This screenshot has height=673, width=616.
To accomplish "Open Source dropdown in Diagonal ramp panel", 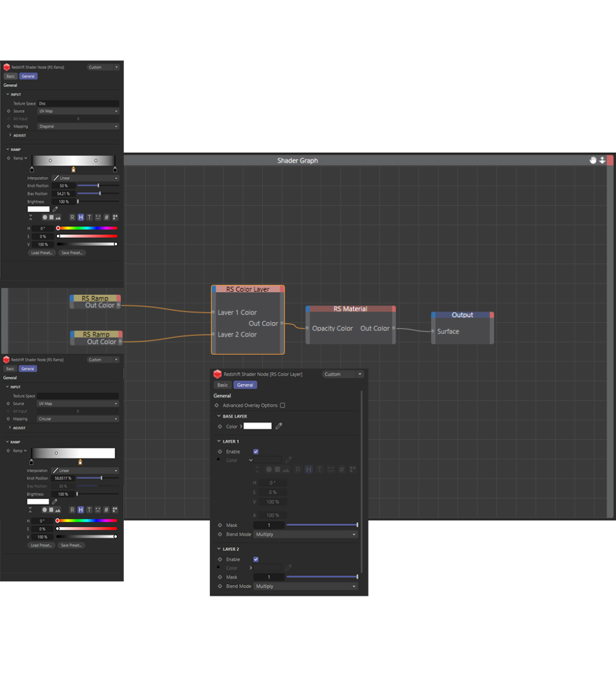I will pyautogui.click(x=78, y=111).
